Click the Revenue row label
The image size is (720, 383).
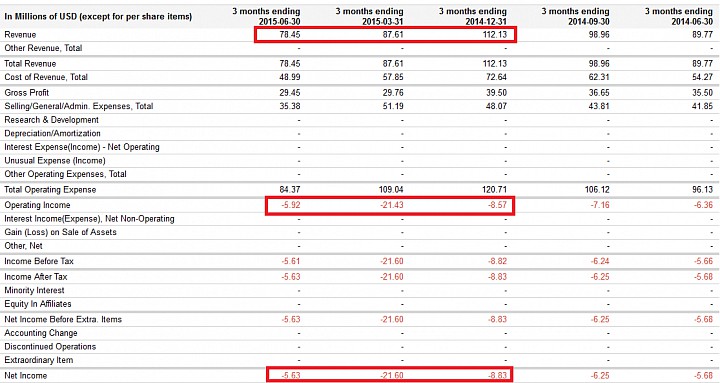pyautogui.click(x=20, y=34)
